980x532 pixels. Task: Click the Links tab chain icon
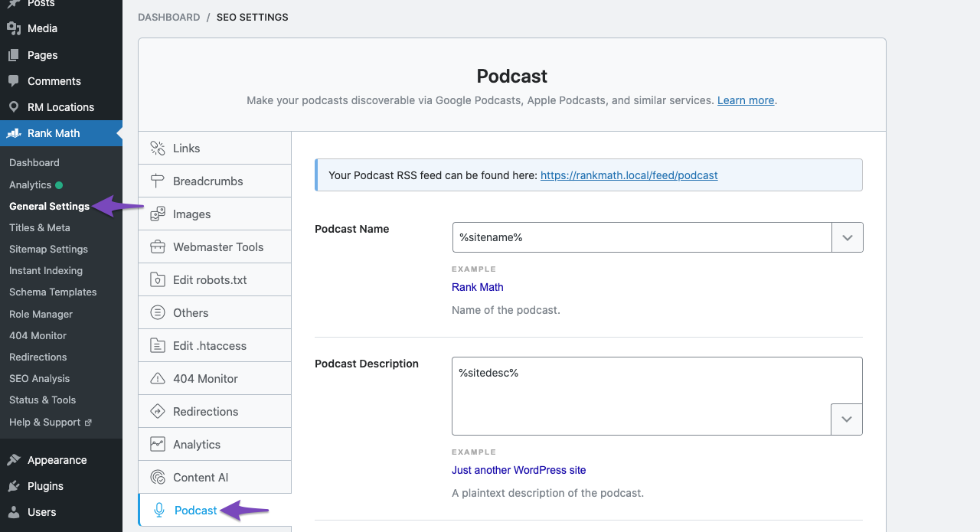click(158, 148)
